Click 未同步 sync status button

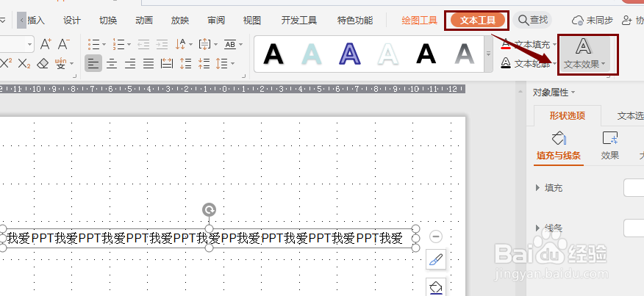pos(593,20)
